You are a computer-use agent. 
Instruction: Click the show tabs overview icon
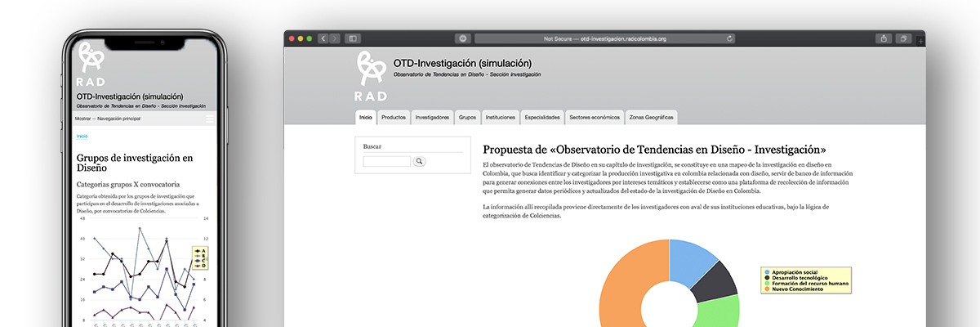pos(904,38)
